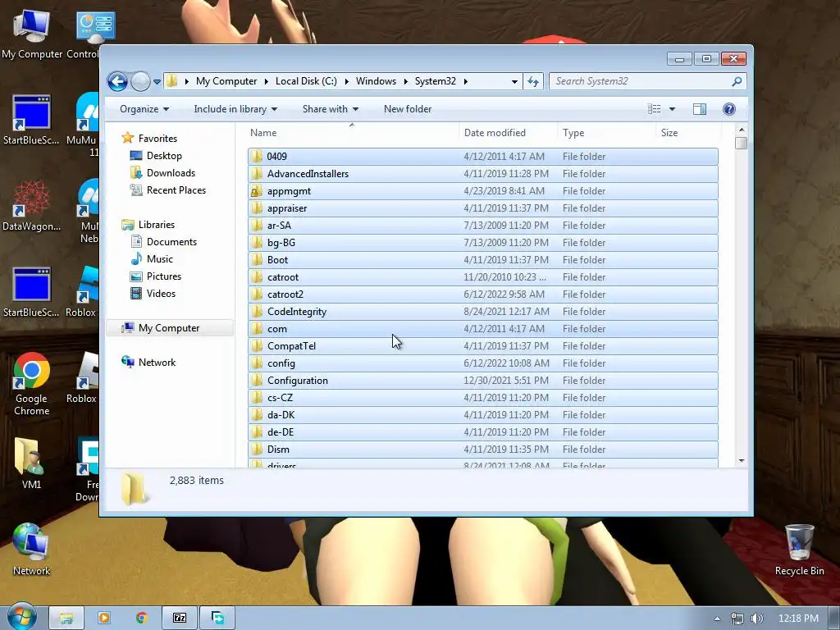Open 7-Zip from the taskbar
This screenshot has height=630, width=840.
pyautogui.click(x=180, y=618)
